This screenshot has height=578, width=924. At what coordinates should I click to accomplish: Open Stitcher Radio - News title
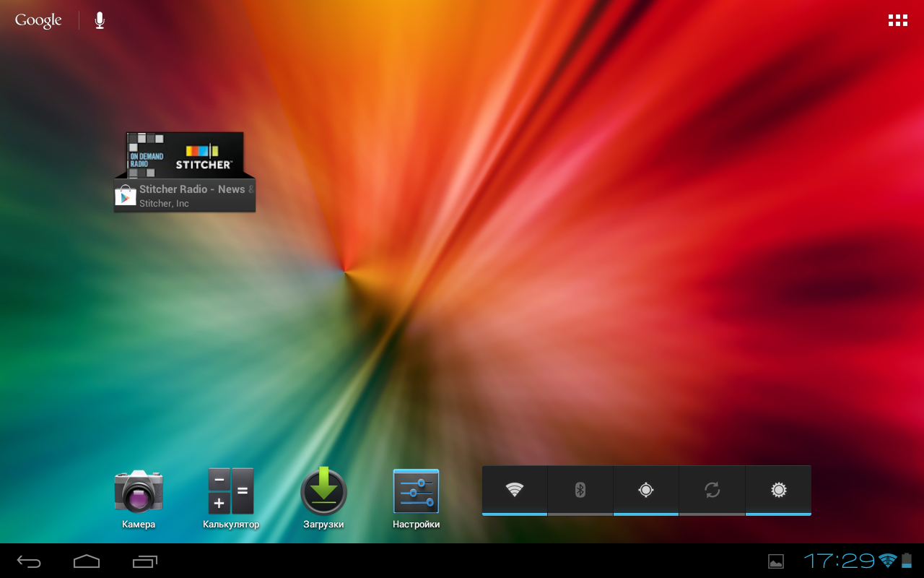[196, 189]
